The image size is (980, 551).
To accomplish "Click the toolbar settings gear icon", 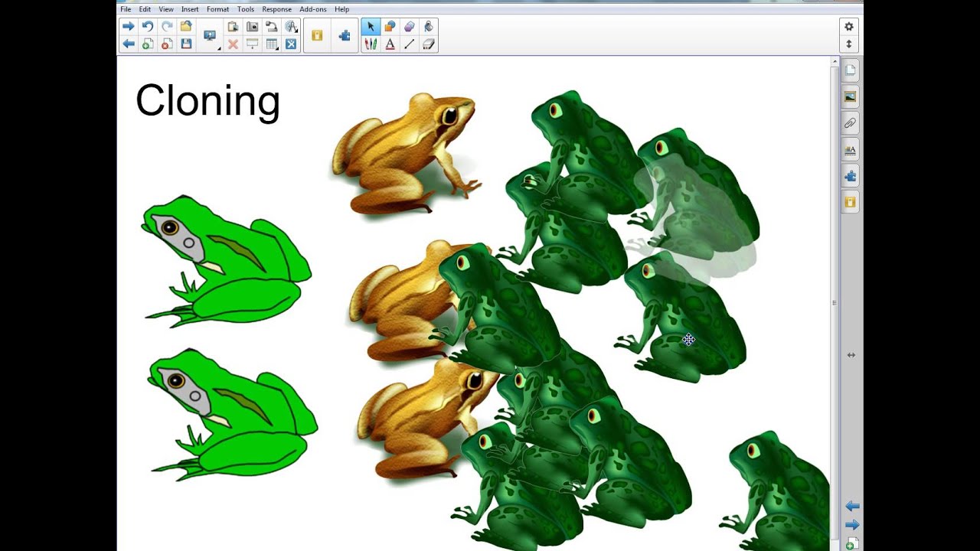I will click(848, 26).
